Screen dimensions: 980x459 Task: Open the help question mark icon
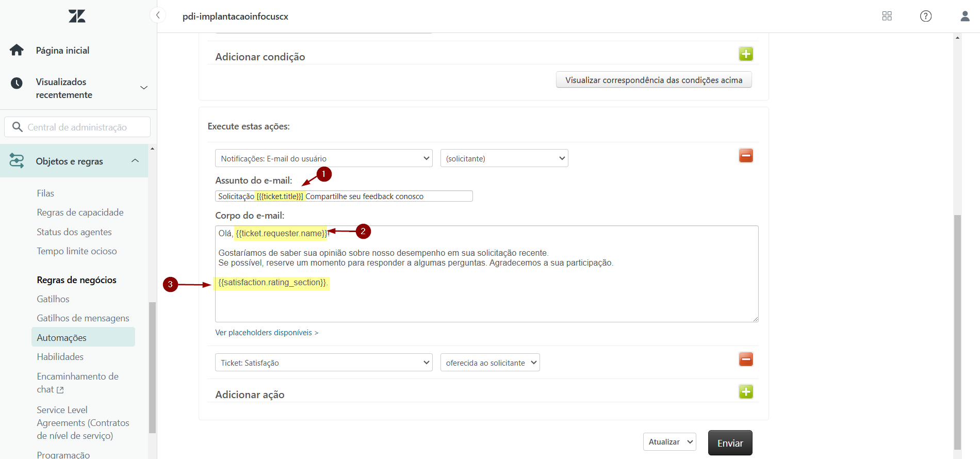(x=926, y=16)
